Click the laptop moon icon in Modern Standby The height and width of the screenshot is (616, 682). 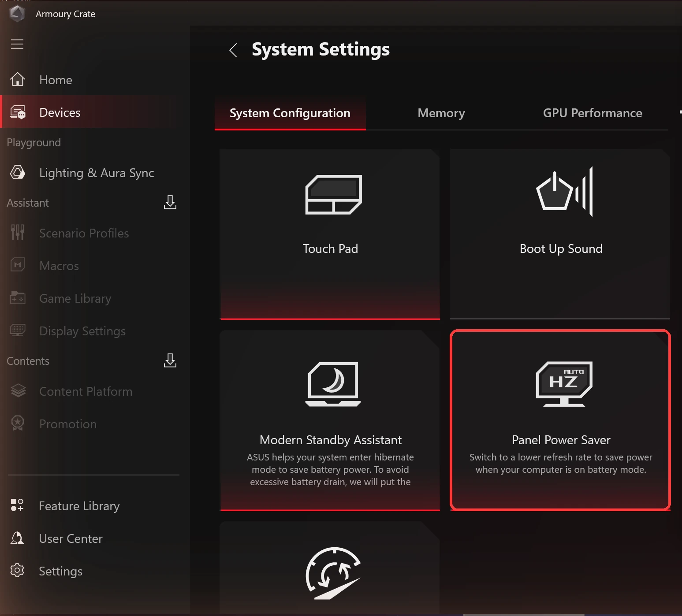pyautogui.click(x=333, y=384)
